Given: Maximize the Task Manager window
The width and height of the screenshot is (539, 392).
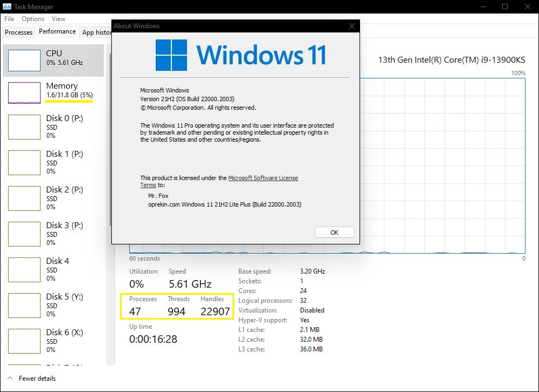Looking at the screenshot, I should (505, 6).
